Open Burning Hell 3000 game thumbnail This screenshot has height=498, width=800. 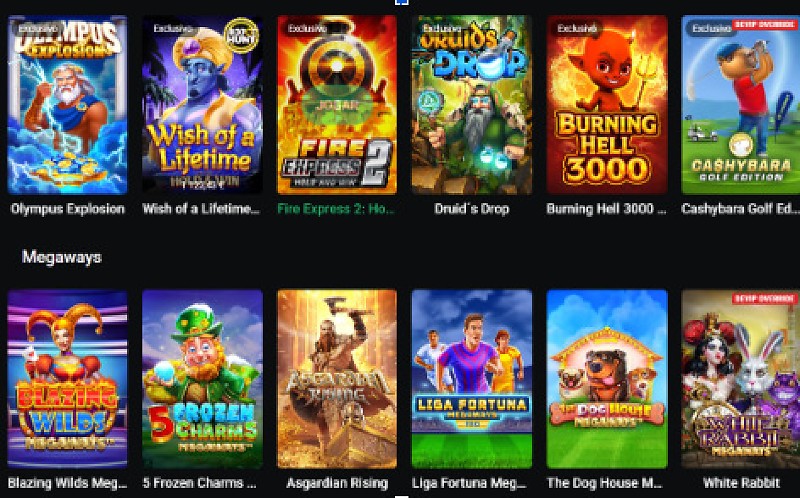pos(607,105)
